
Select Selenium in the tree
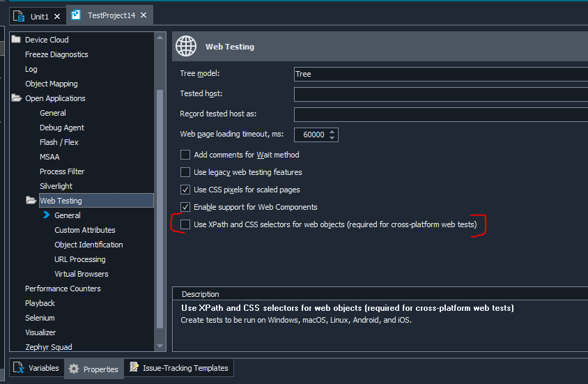[x=40, y=318]
